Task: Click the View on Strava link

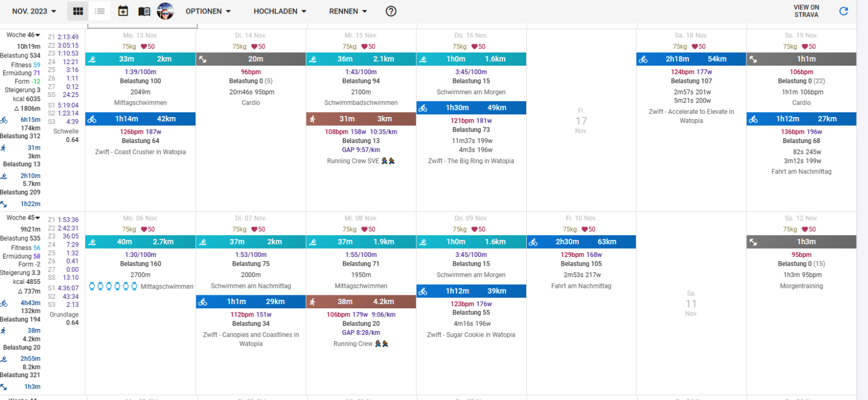Action: (x=806, y=11)
